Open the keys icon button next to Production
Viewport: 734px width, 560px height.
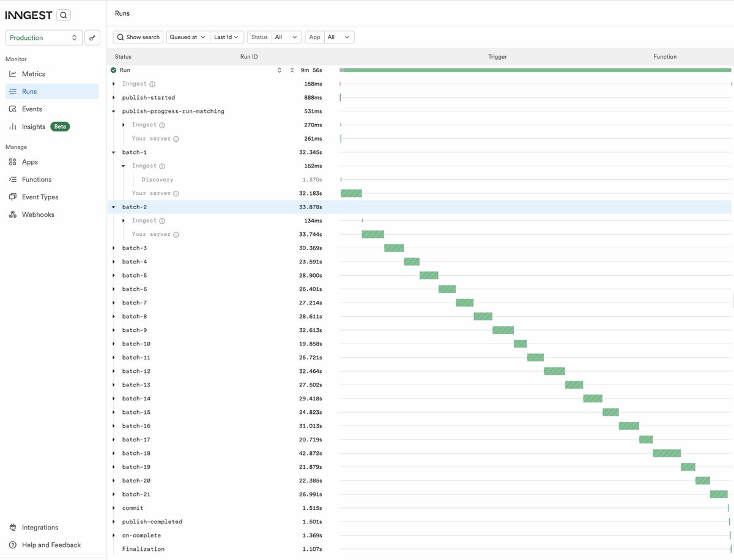tap(92, 38)
